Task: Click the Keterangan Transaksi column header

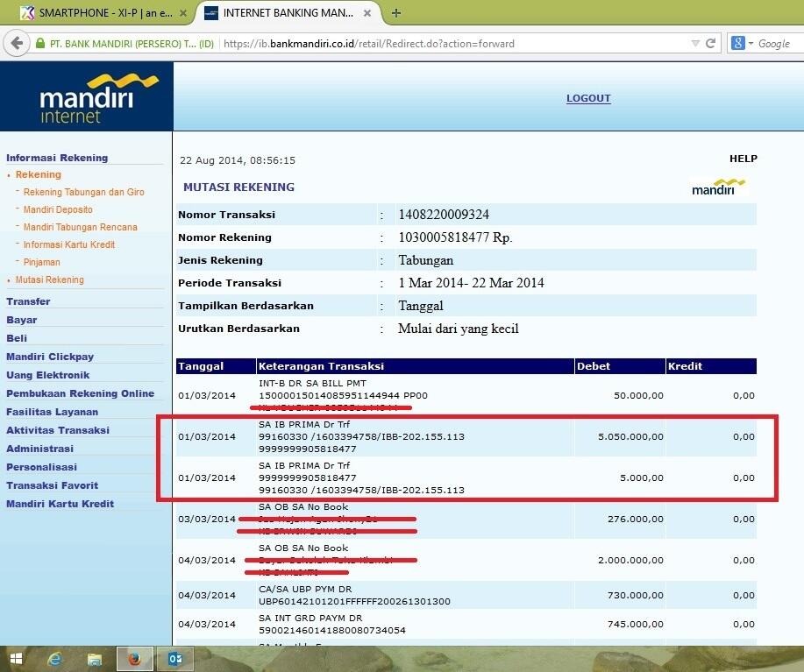Action: click(415, 366)
